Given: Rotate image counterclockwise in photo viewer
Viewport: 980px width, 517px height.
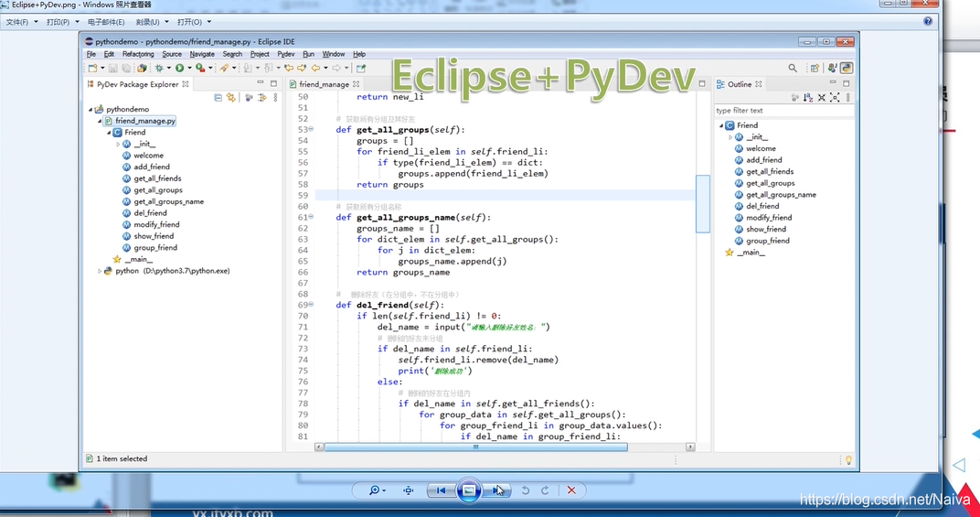Looking at the screenshot, I should coord(526,490).
